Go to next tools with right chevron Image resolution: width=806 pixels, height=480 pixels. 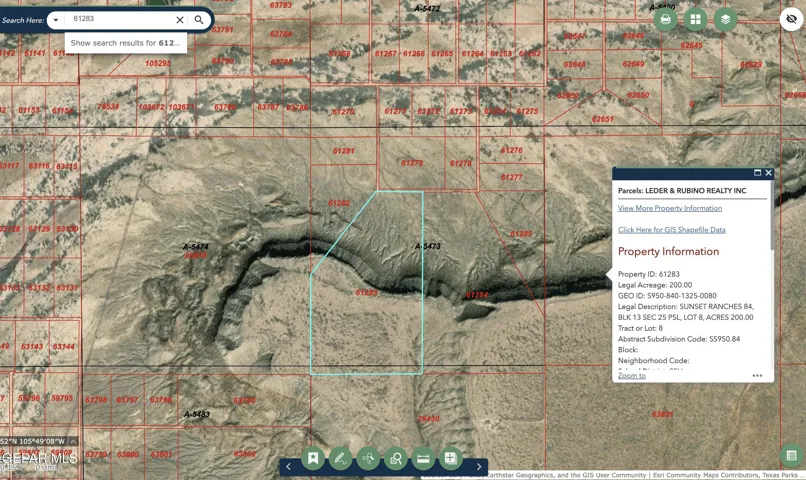(479, 467)
